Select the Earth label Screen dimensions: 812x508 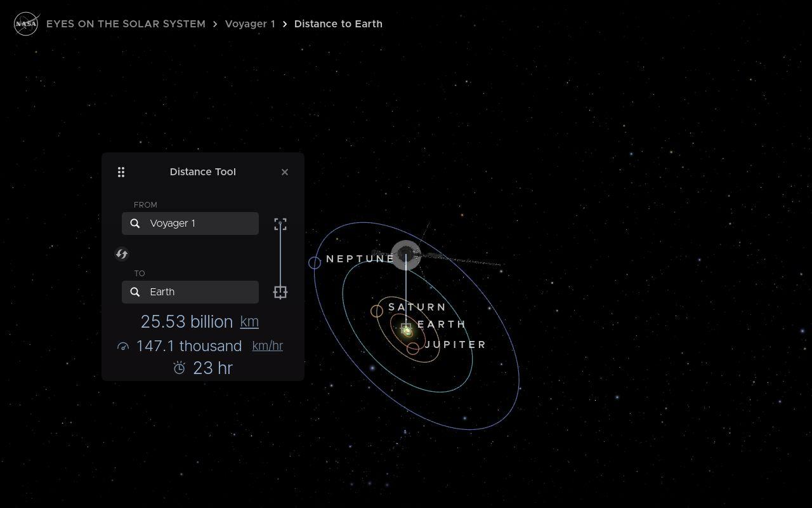coord(442,324)
